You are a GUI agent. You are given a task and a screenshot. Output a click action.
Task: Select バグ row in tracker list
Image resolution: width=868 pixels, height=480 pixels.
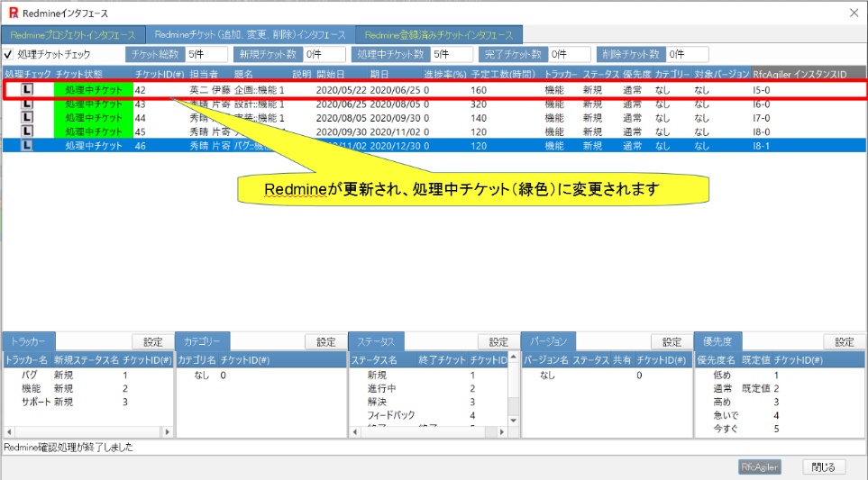click(x=88, y=375)
